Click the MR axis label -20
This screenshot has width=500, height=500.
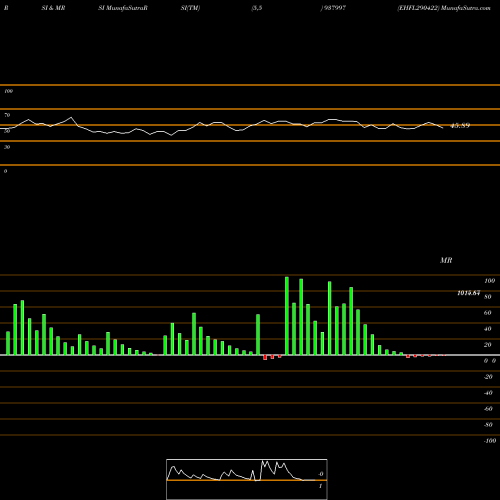(488, 377)
